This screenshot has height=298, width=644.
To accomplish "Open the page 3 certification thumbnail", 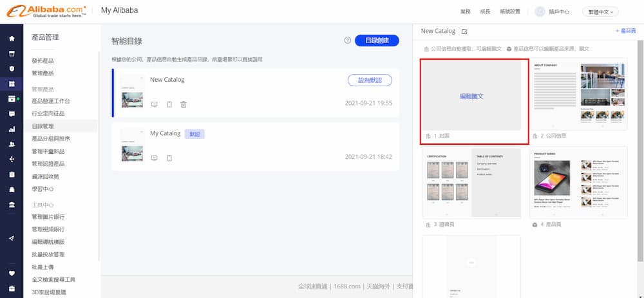I will pos(471,183).
